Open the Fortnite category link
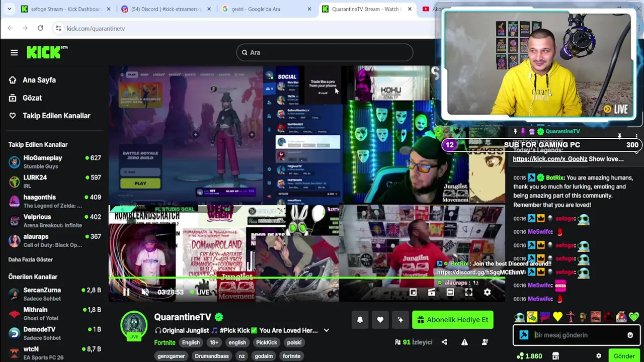Viewport: 644px width, 362px height. (165, 342)
